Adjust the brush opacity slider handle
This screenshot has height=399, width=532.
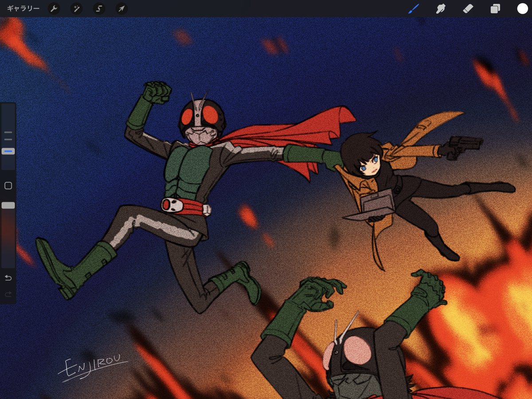[x=8, y=205]
